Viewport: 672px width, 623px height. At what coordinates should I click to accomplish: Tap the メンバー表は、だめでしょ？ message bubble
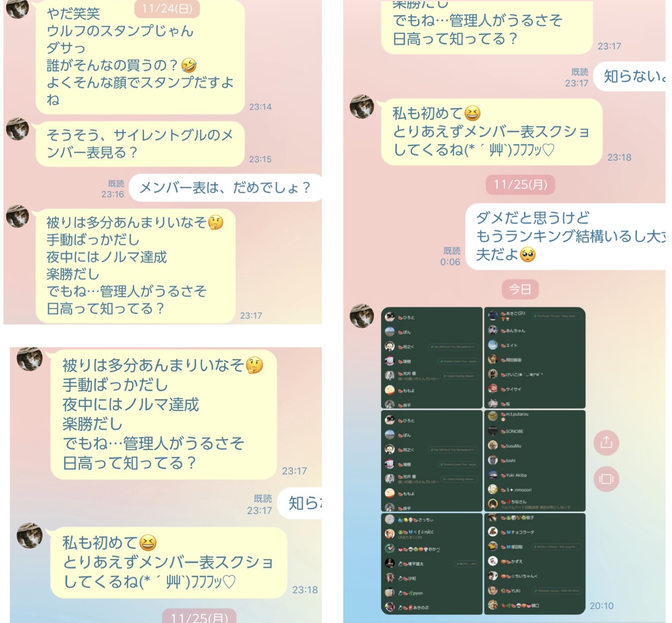coord(225,188)
